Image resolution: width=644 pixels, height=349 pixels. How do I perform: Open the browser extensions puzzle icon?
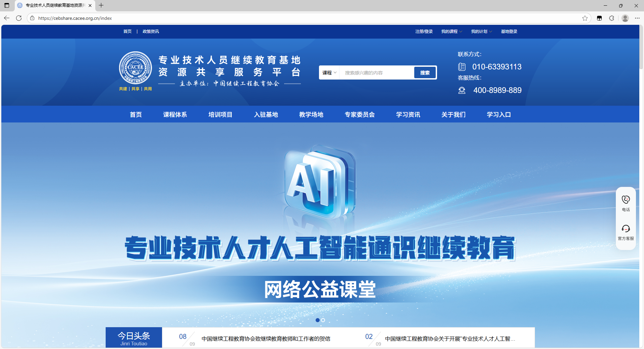click(x=611, y=18)
